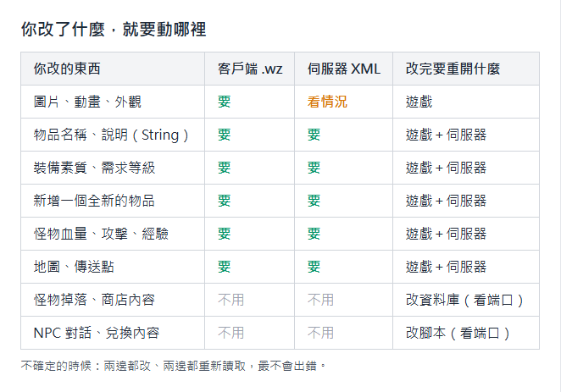
Task: Click the 圖片、動畫、外觀 row label
Action: [x=87, y=102]
